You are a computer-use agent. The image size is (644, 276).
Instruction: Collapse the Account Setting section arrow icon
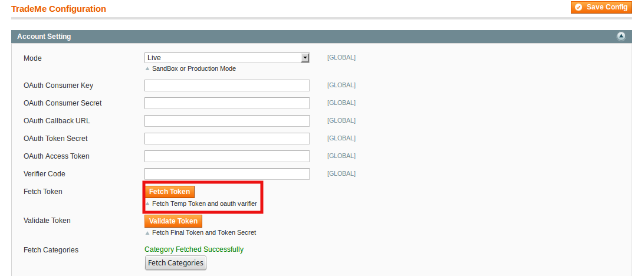pos(621,37)
